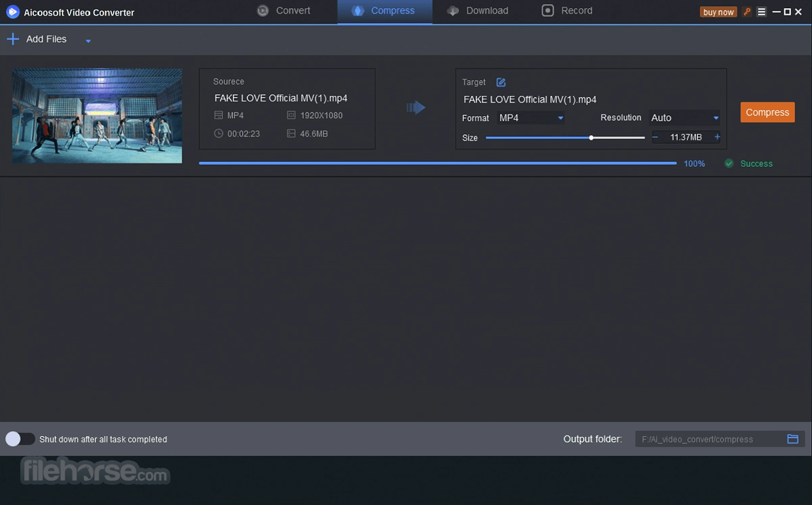The image size is (812, 505).
Task: Click the 1920X1080 resolution text
Action: 321,115
